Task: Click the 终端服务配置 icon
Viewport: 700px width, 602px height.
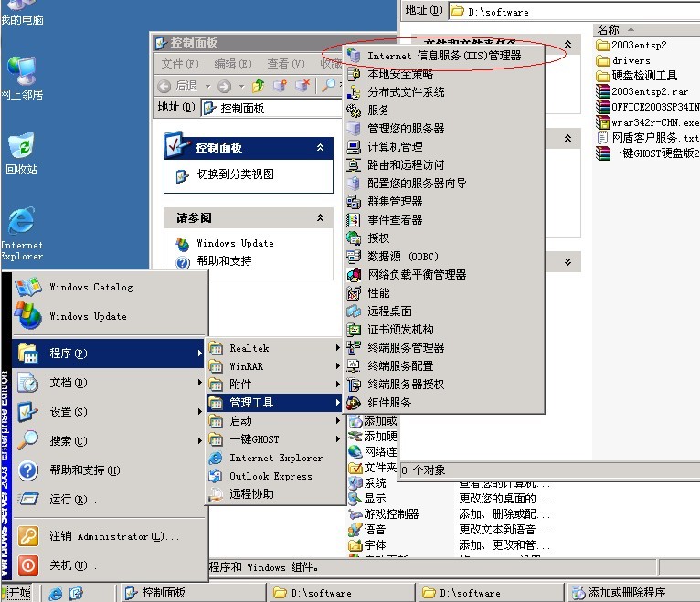Action: (354, 366)
